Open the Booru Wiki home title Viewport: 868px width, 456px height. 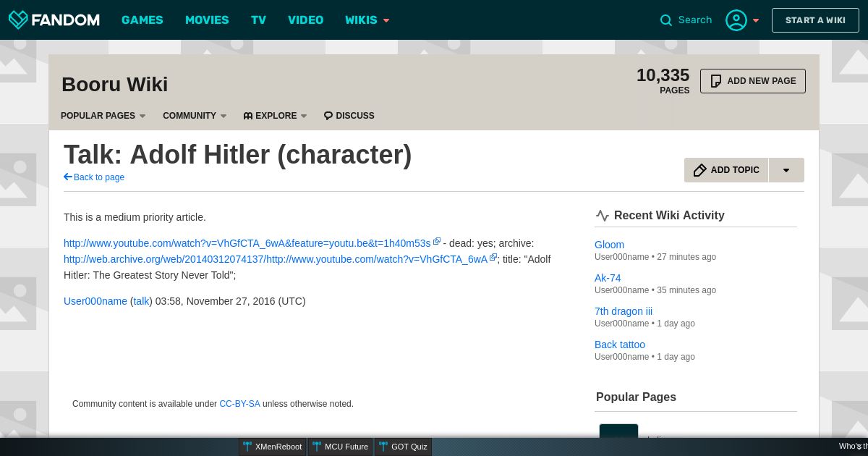click(115, 84)
